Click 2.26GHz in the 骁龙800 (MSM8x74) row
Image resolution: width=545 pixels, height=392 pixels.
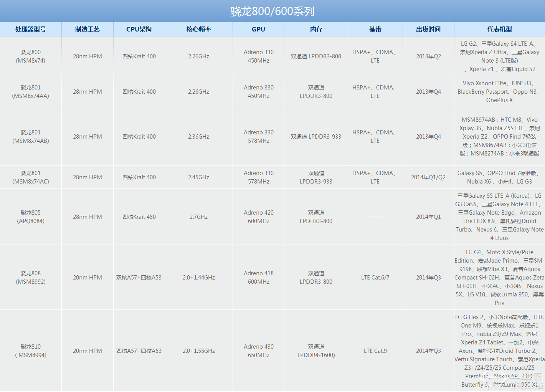(199, 56)
